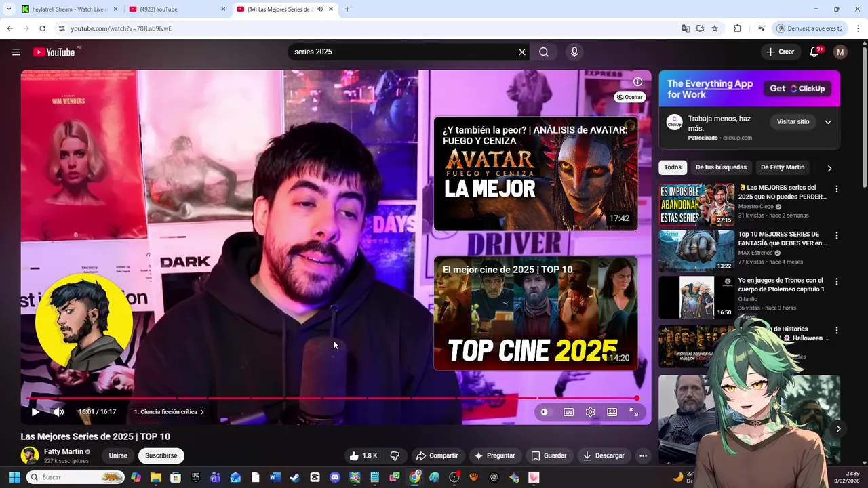
Task: Open the browser extensions puzzle icon
Action: 738,28
